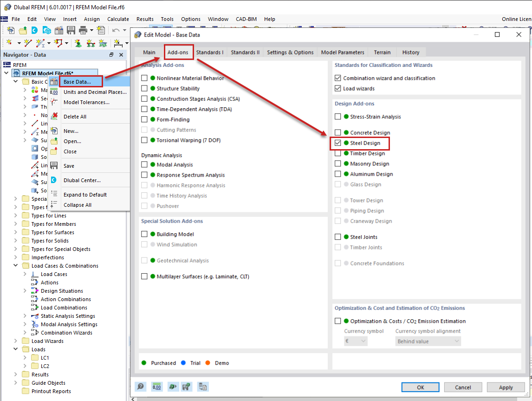Screen dimensions: 532x401
Task: Click the help question mark icon in dialog
Action: (x=141, y=387)
